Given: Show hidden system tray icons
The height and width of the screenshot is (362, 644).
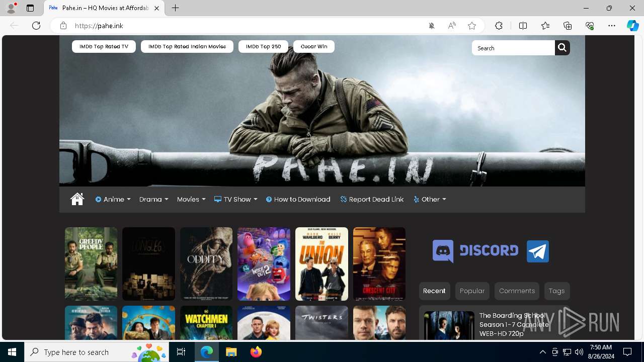Looking at the screenshot, I should point(542,352).
